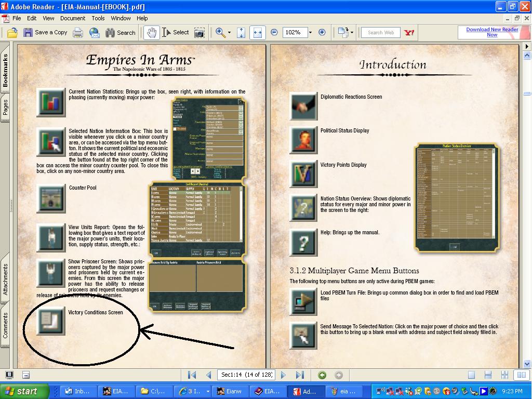The height and width of the screenshot is (399, 532).
Task: Open the Document menu
Action: click(x=73, y=18)
